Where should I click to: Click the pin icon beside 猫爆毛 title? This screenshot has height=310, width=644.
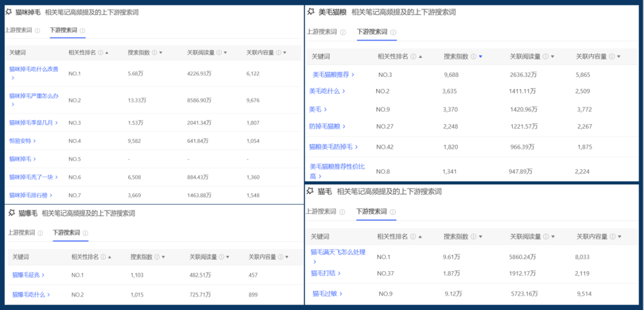click(11, 213)
